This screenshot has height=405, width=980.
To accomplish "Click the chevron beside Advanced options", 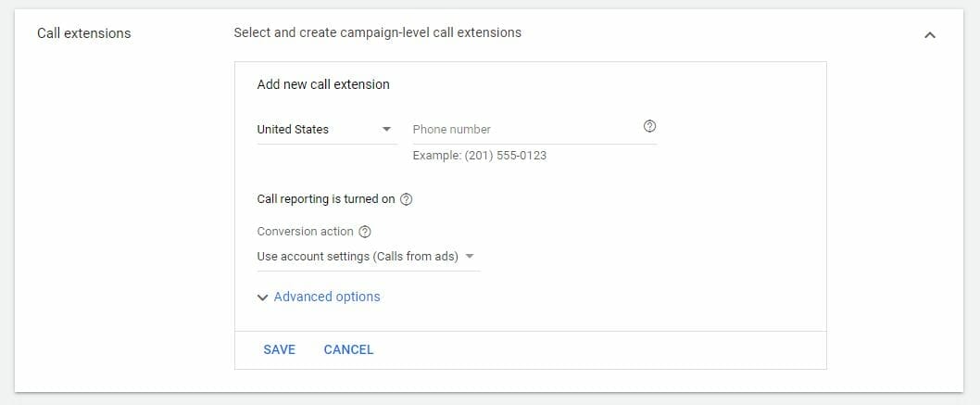I will point(263,297).
